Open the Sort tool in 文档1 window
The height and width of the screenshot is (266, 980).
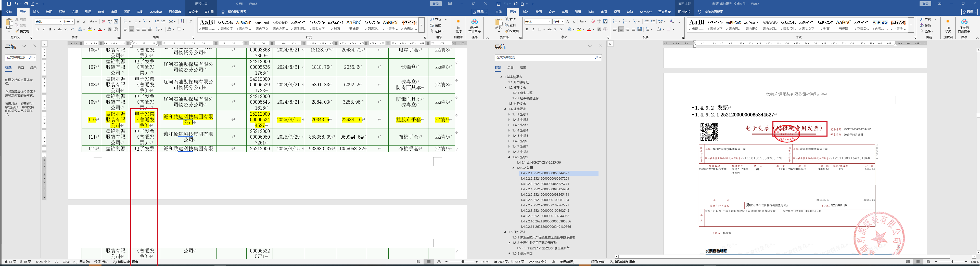182,22
